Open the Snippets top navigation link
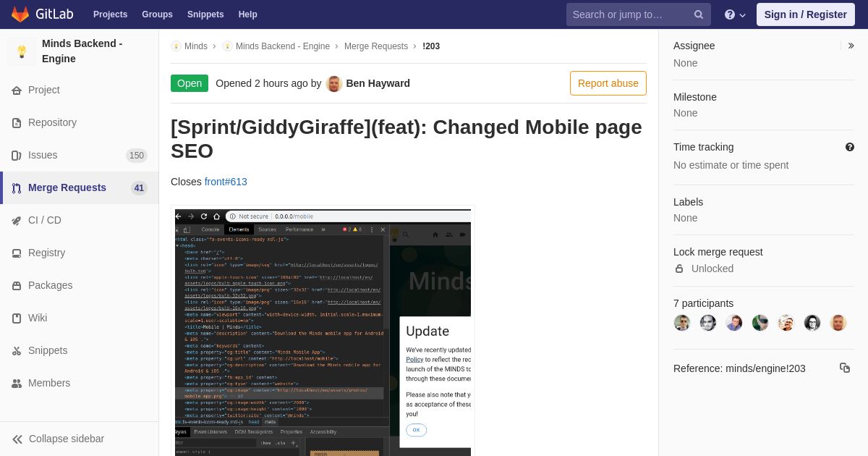 pos(205,14)
